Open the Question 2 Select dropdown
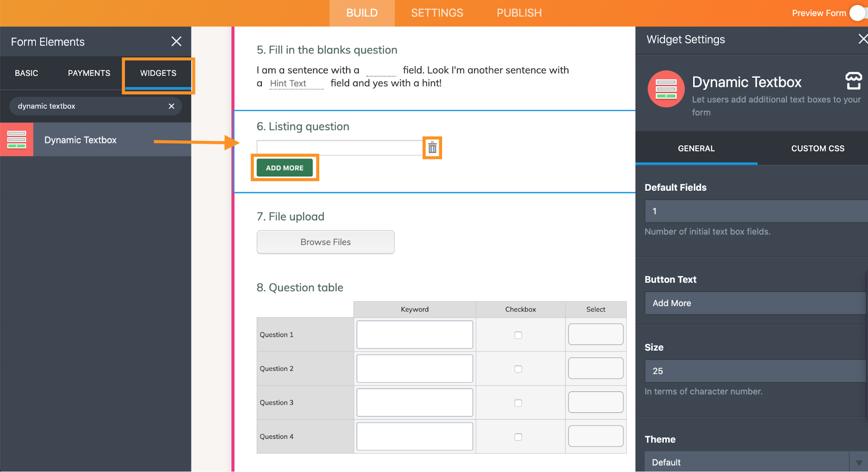 595,368
